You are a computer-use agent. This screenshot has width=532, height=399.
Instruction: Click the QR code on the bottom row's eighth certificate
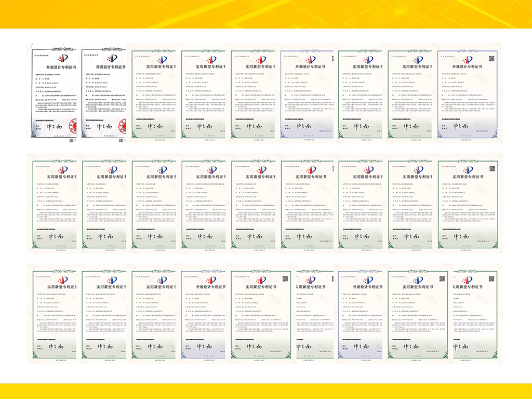click(x=442, y=278)
